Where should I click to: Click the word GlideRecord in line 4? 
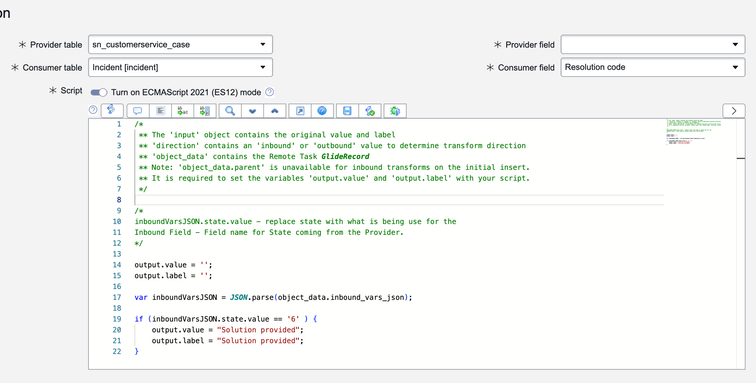tap(345, 156)
